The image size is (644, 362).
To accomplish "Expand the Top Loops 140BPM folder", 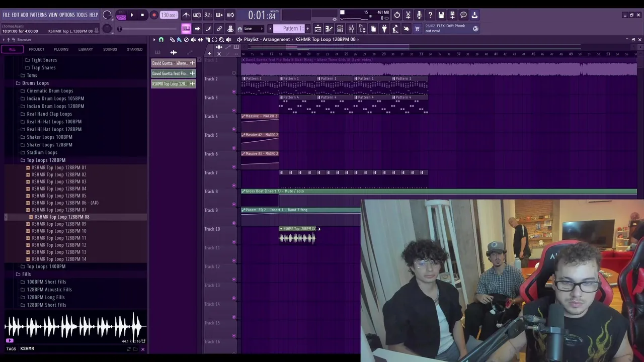I will (46, 266).
